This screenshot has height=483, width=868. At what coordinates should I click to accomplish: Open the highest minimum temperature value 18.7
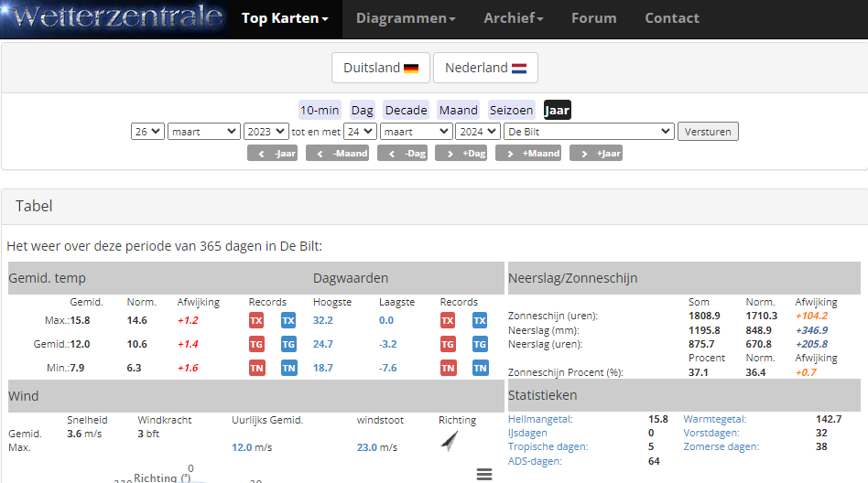322,368
